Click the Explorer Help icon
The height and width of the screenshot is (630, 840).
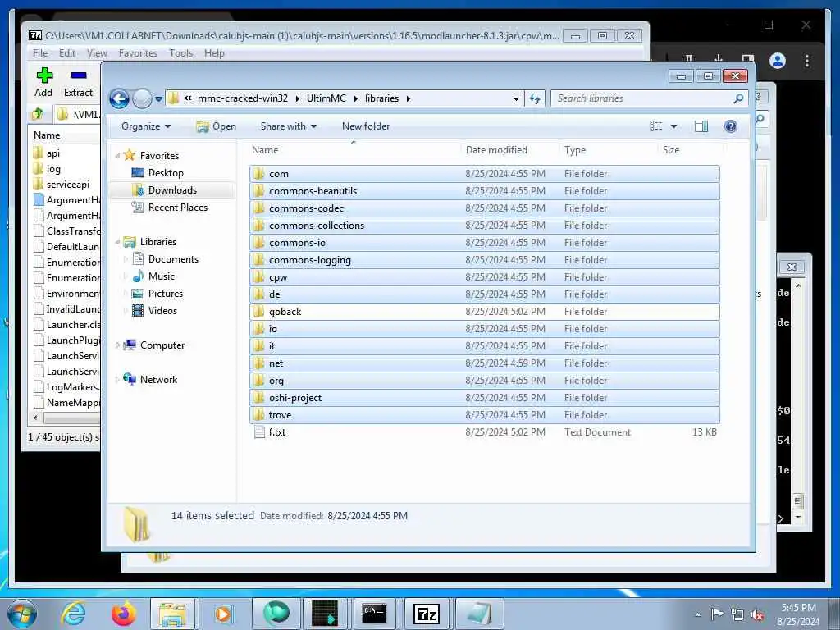click(730, 126)
